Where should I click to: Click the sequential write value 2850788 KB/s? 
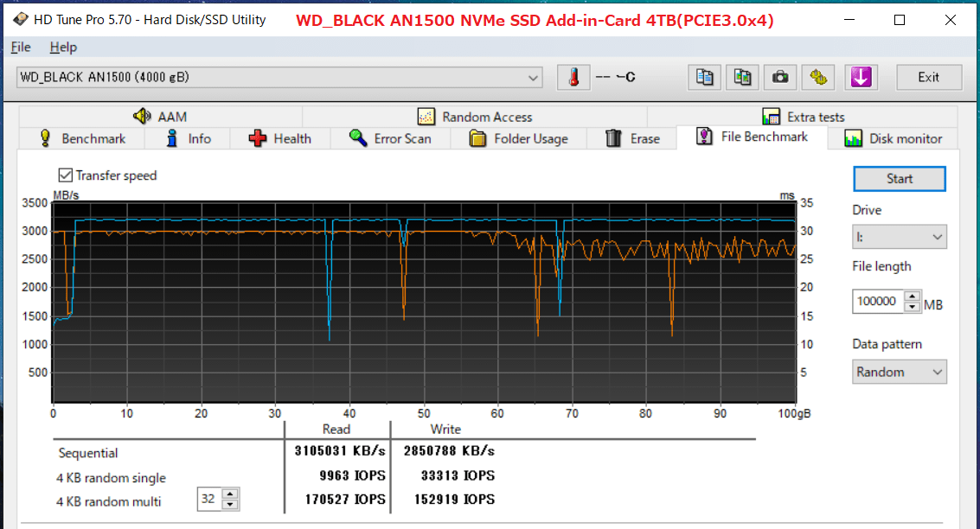[449, 451]
